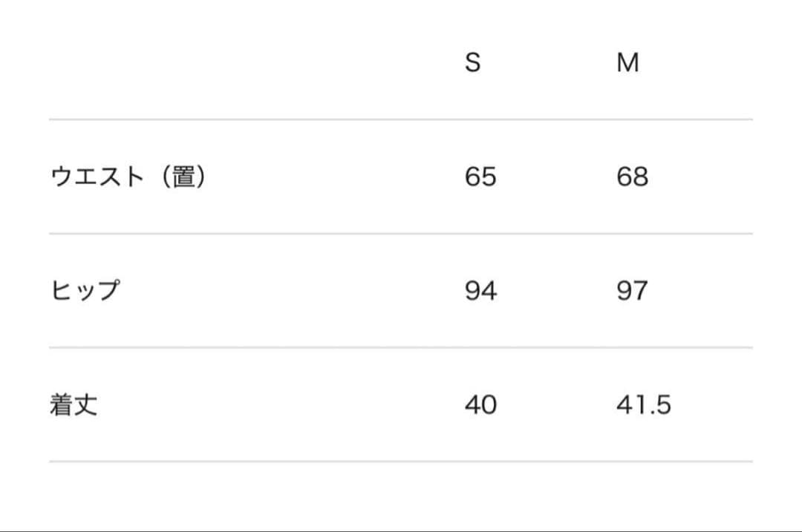Click the divider line below 着丈 row

coord(401,462)
